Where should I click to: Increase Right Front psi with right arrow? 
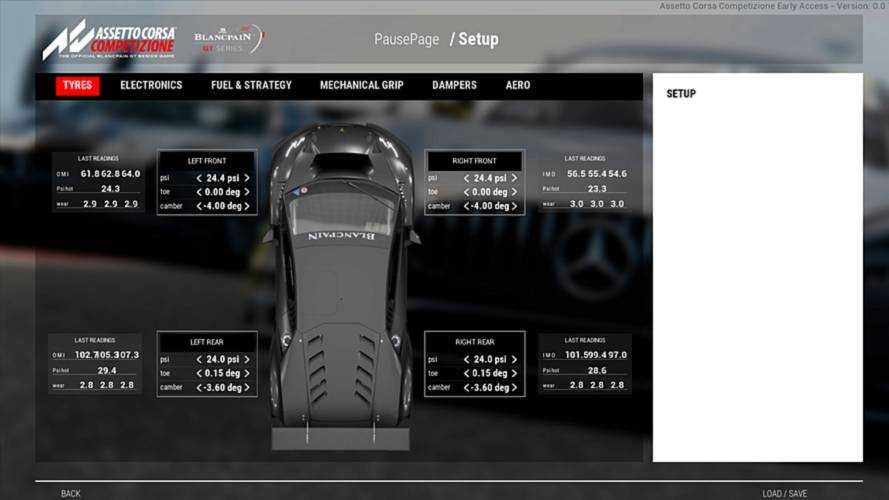[514, 178]
